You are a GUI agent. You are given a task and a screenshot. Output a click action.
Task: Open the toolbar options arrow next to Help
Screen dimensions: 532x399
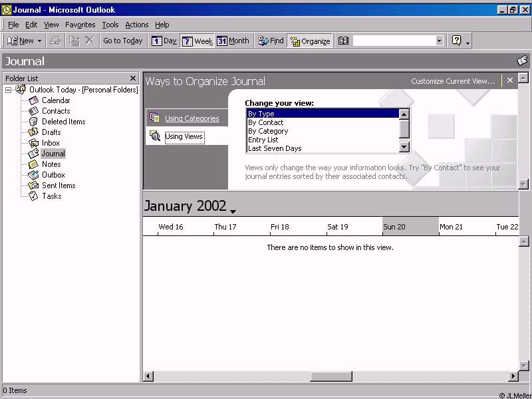point(467,42)
